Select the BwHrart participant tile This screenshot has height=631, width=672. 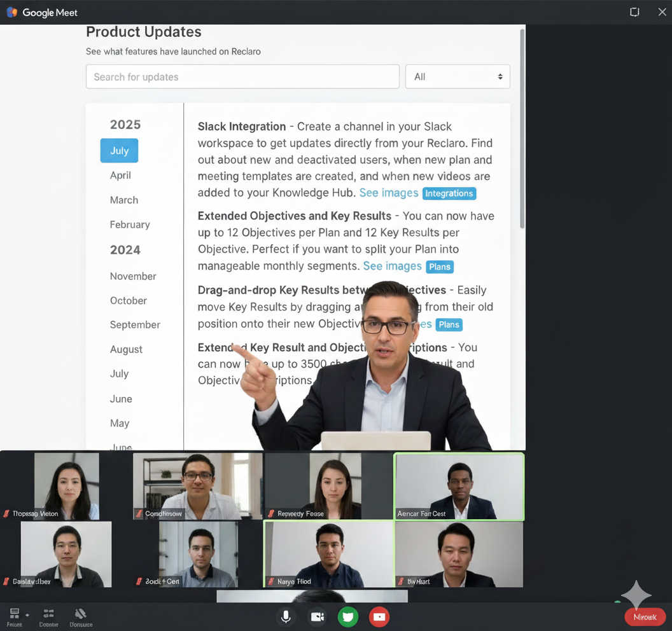(x=459, y=554)
